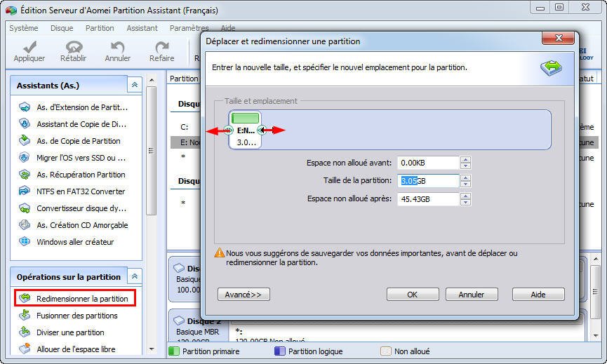Open Assistant de Copie de Disque icon

tap(25, 123)
